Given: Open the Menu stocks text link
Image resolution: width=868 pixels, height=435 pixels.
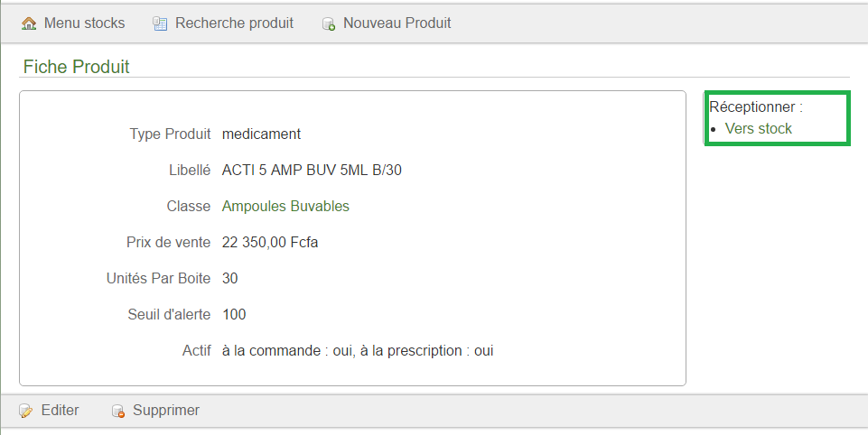Looking at the screenshot, I should point(84,23).
